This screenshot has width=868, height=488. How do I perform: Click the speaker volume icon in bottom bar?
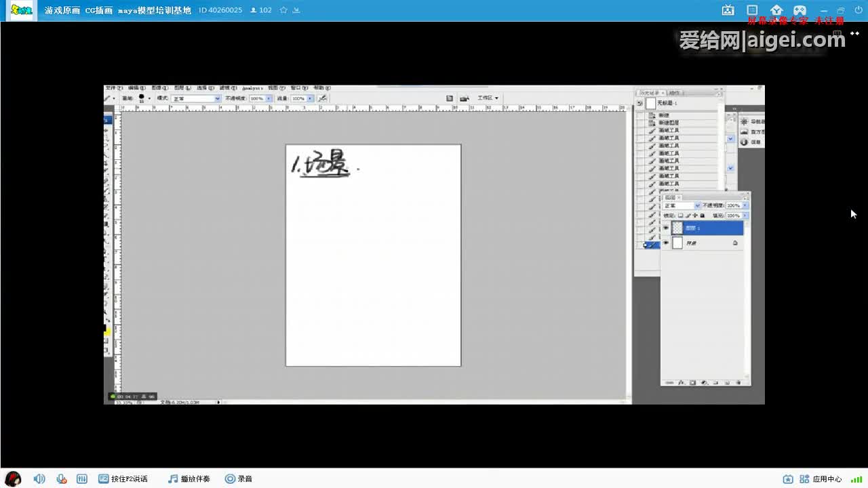click(39, 479)
